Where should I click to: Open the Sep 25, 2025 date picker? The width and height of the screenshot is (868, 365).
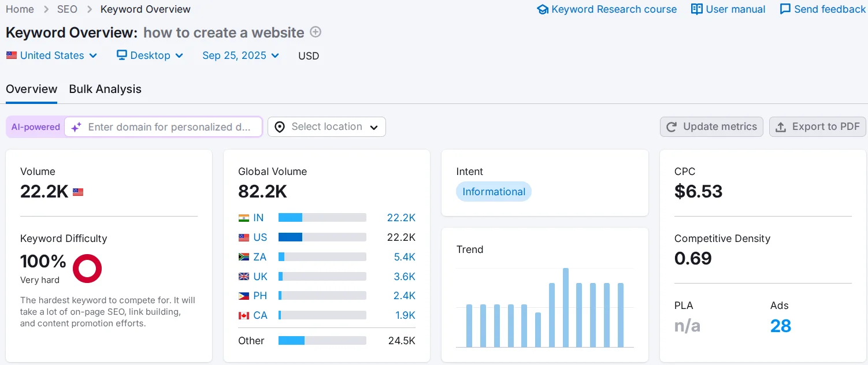point(240,55)
